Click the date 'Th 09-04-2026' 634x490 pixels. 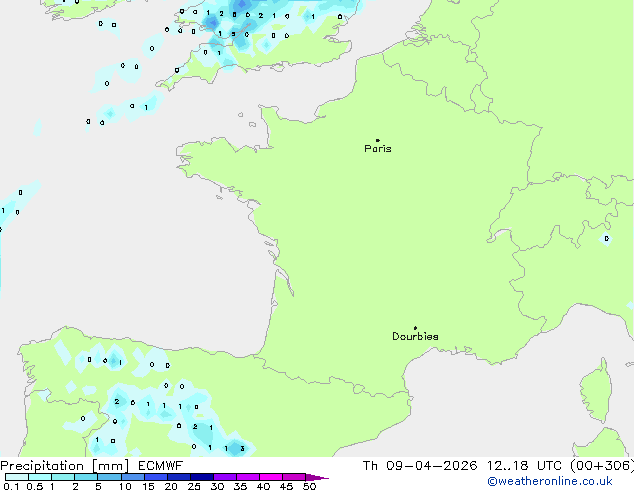(x=420, y=466)
